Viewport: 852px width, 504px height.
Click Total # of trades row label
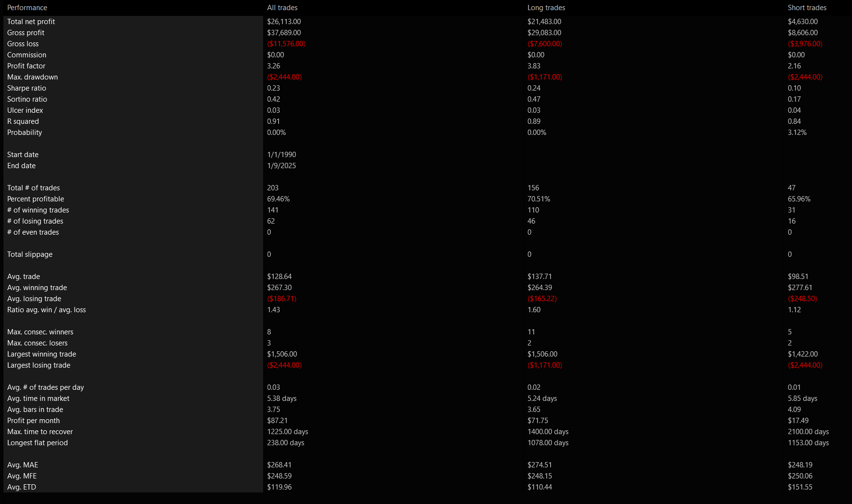(x=33, y=188)
